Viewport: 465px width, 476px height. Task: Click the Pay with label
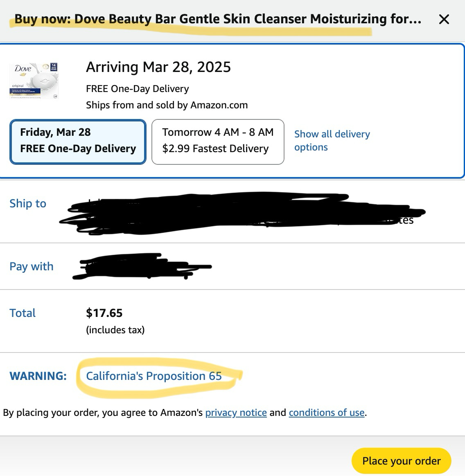tap(32, 267)
